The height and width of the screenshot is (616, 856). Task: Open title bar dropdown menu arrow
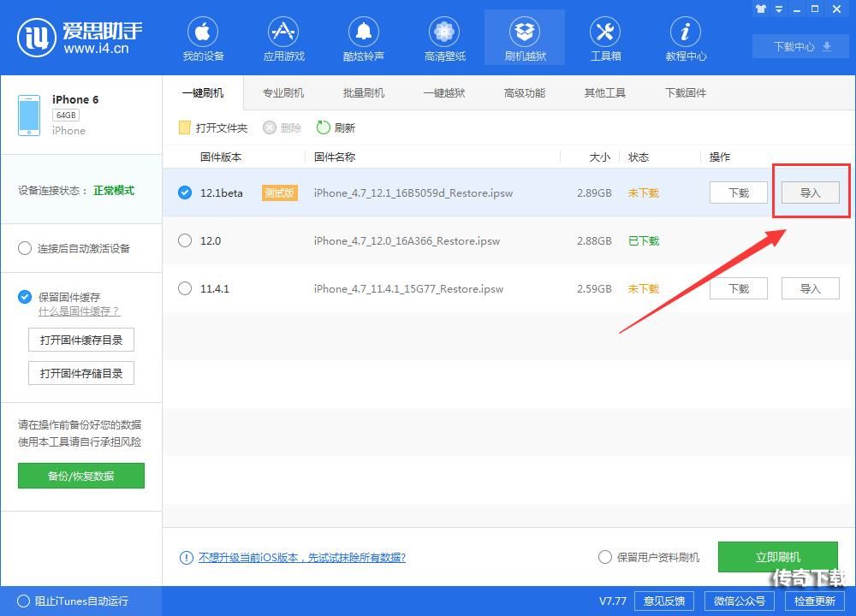click(x=779, y=9)
